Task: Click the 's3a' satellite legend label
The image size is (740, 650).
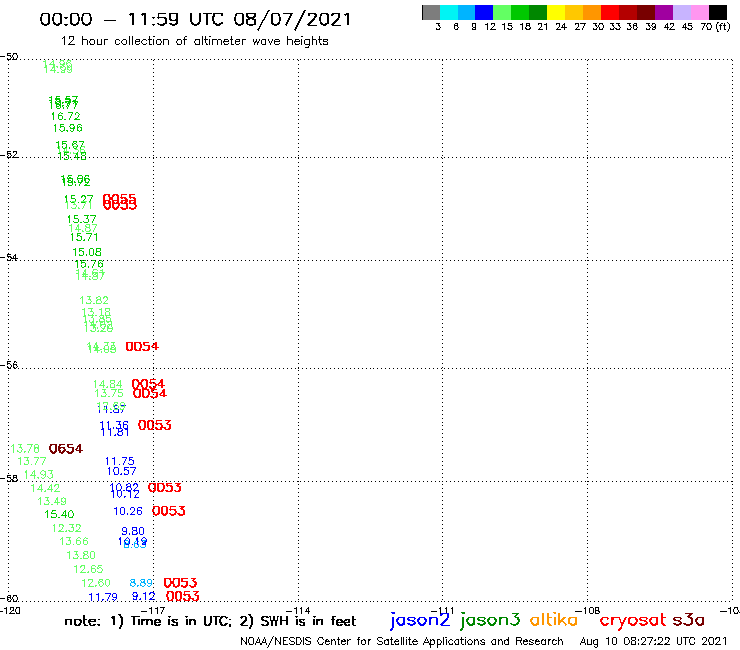Action: pos(689,620)
